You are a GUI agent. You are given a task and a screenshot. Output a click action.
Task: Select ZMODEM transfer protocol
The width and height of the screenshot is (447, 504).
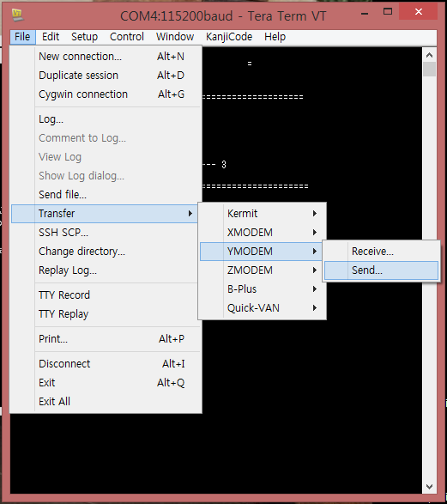pyautogui.click(x=262, y=270)
